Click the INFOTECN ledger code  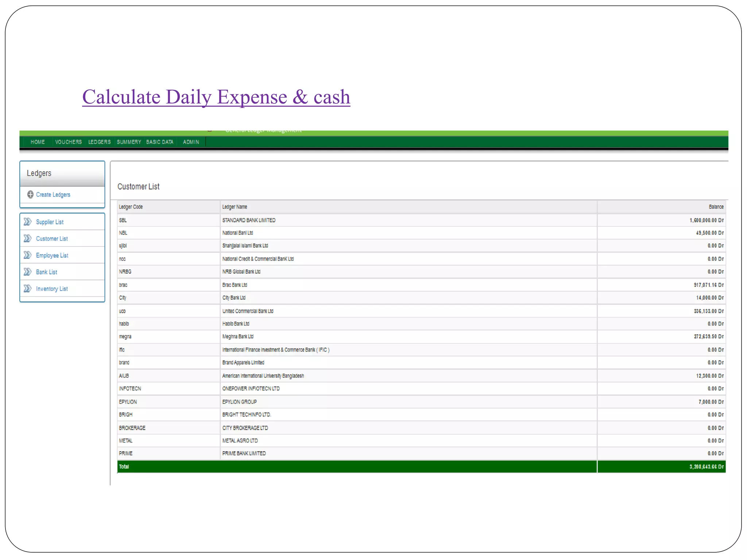click(130, 389)
